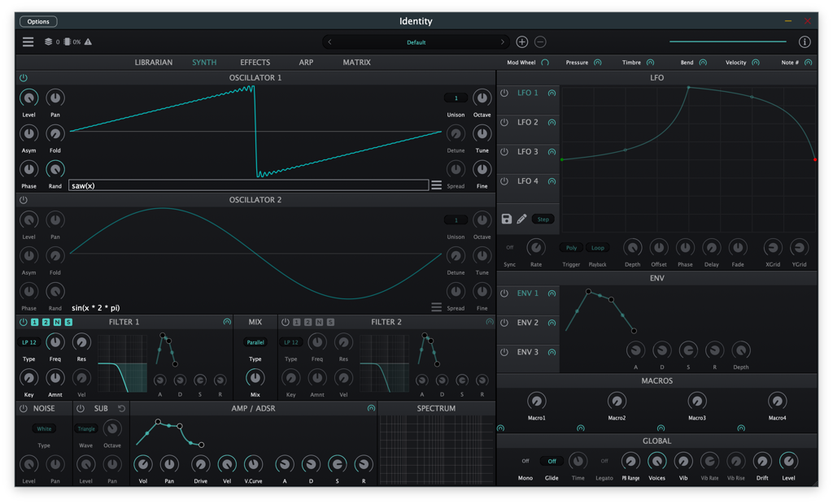Click the Options button

pyautogui.click(x=38, y=21)
